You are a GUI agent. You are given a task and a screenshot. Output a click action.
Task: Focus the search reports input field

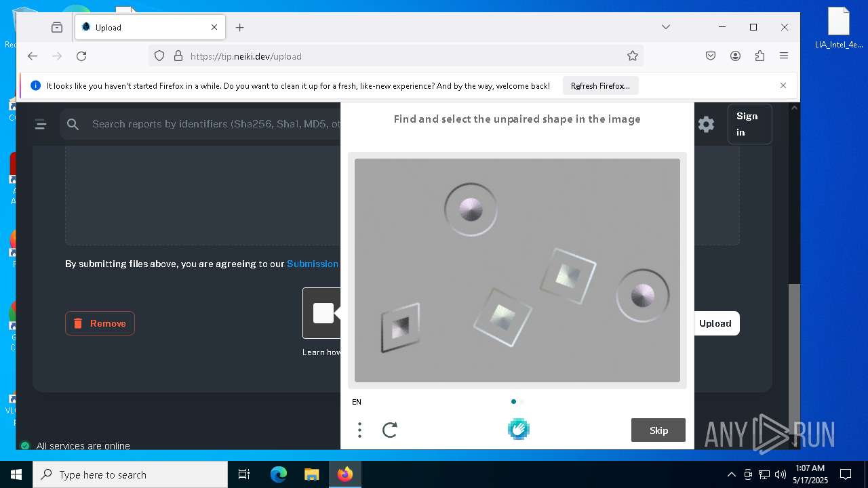pos(216,124)
